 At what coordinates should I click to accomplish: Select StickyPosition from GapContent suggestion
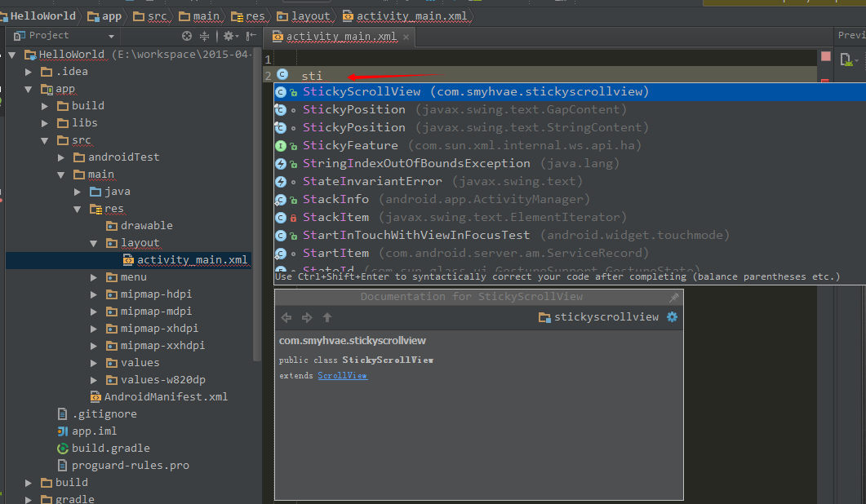pos(570,109)
